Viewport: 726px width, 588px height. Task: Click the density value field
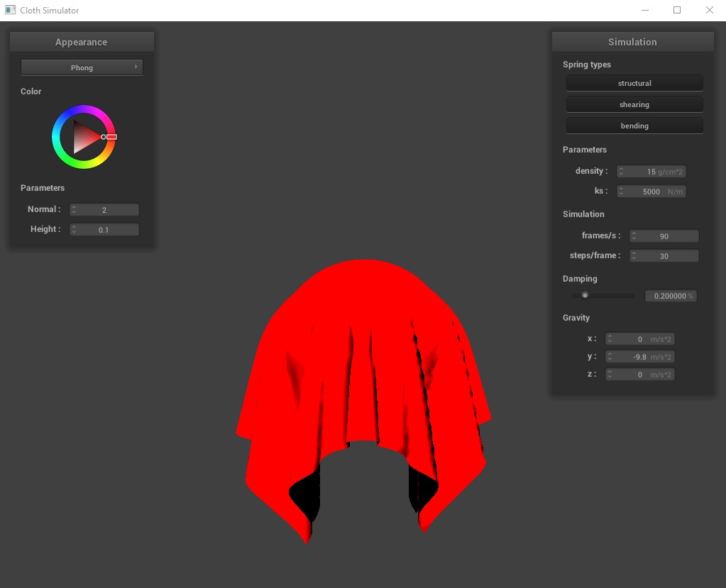coord(651,172)
